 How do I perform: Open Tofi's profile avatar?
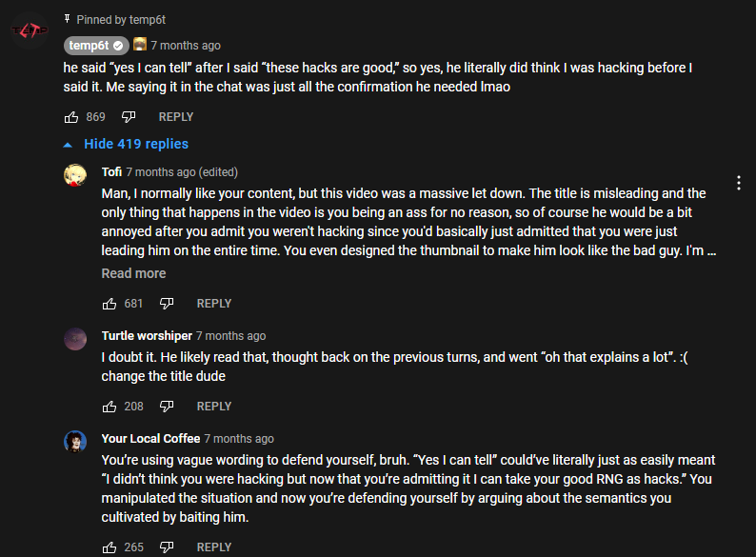pos(75,174)
